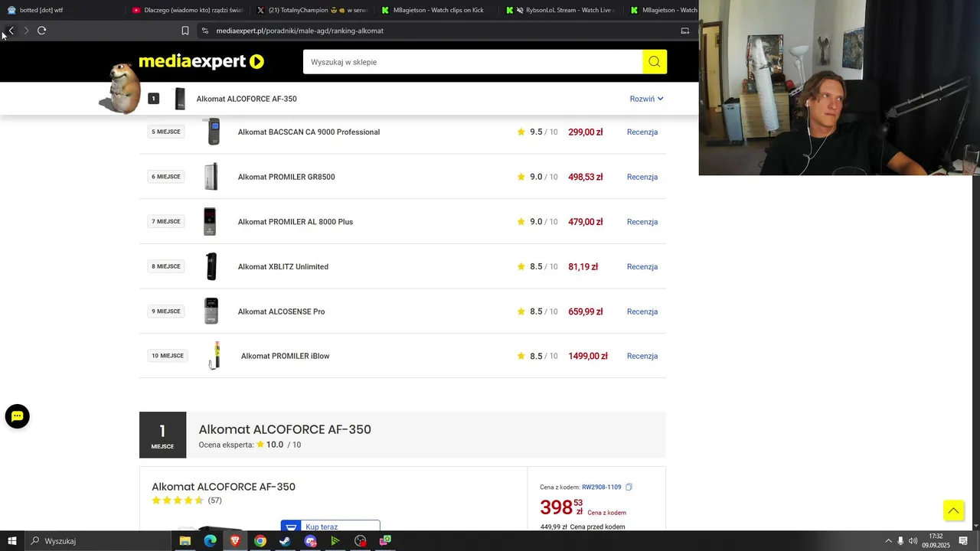The height and width of the screenshot is (551, 980).
Task: Click the PROMILER AL 8000 Plus thumbnail
Action: [210, 222]
